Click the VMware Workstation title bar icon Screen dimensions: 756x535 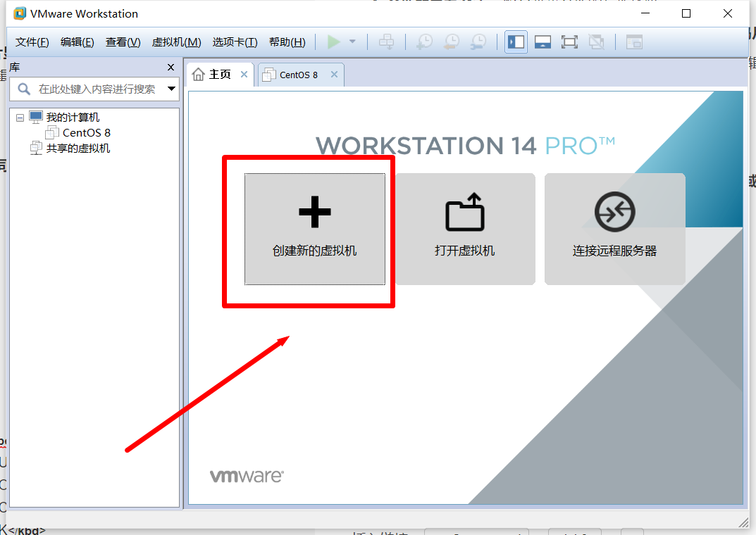20,13
